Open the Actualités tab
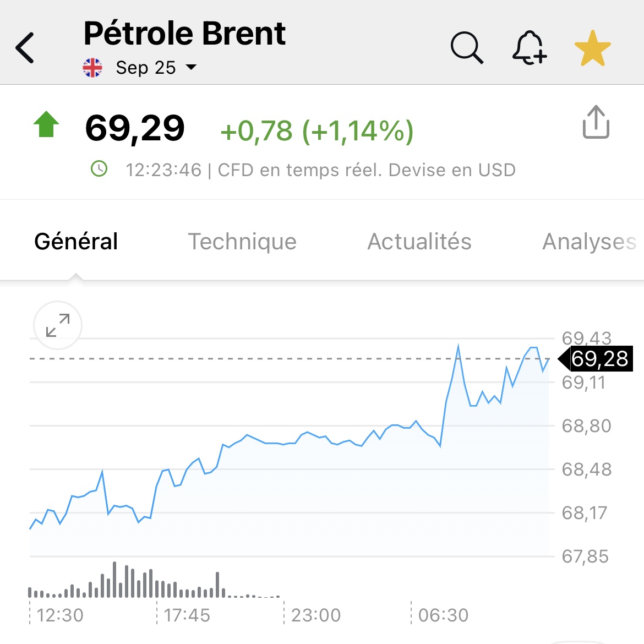This screenshot has height=644, width=644. pyautogui.click(x=419, y=241)
